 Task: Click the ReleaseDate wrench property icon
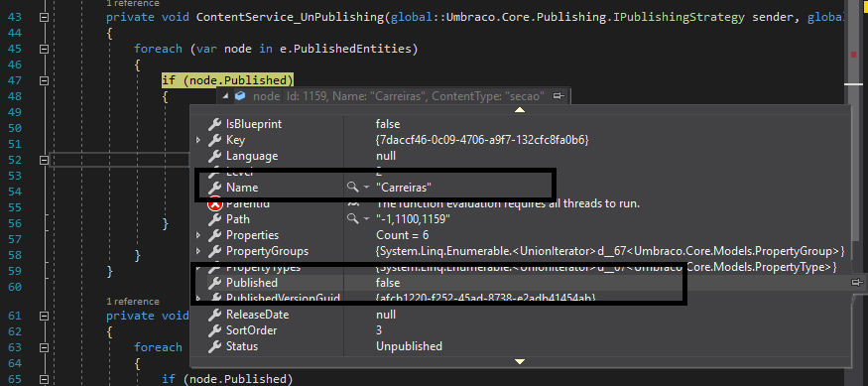(x=215, y=315)
